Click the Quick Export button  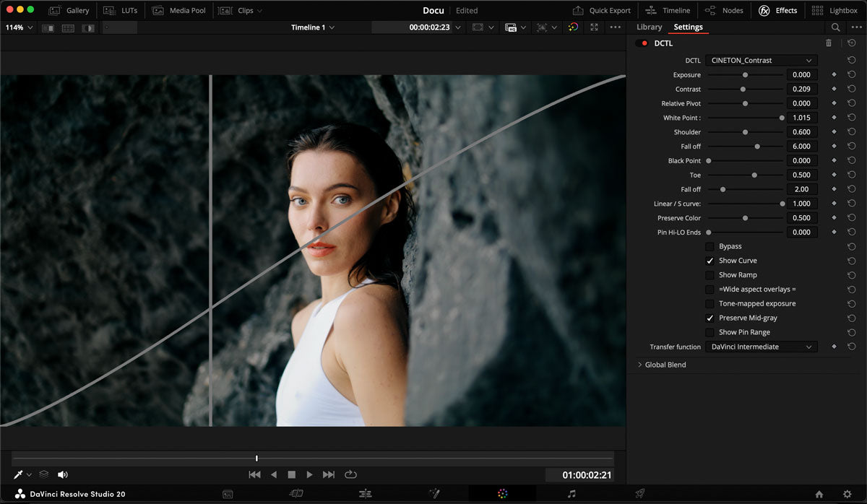[x=602, y=11]
